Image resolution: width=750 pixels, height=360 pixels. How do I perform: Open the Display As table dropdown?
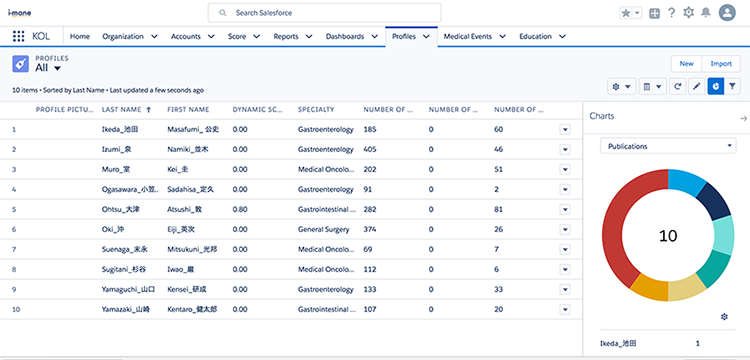[x=652, y=87]
